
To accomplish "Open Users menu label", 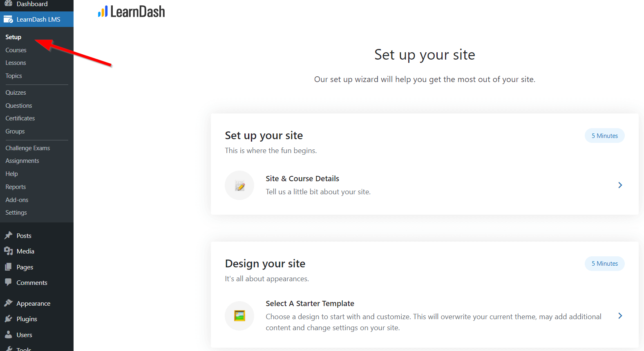I will [24, 335].
